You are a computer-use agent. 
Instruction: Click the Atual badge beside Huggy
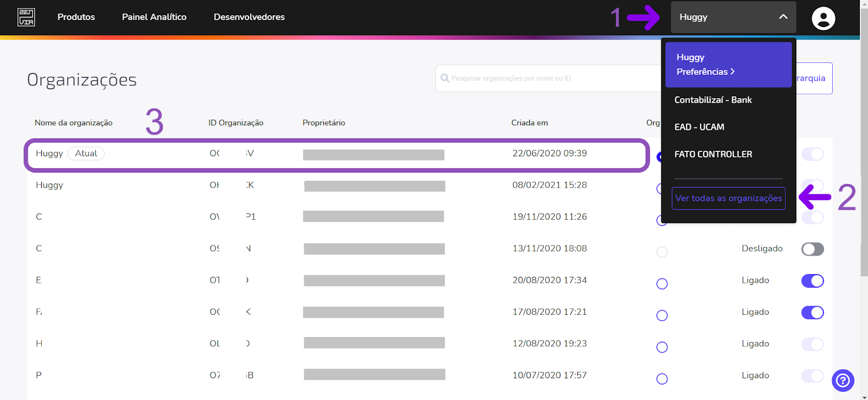pos(86,154)
